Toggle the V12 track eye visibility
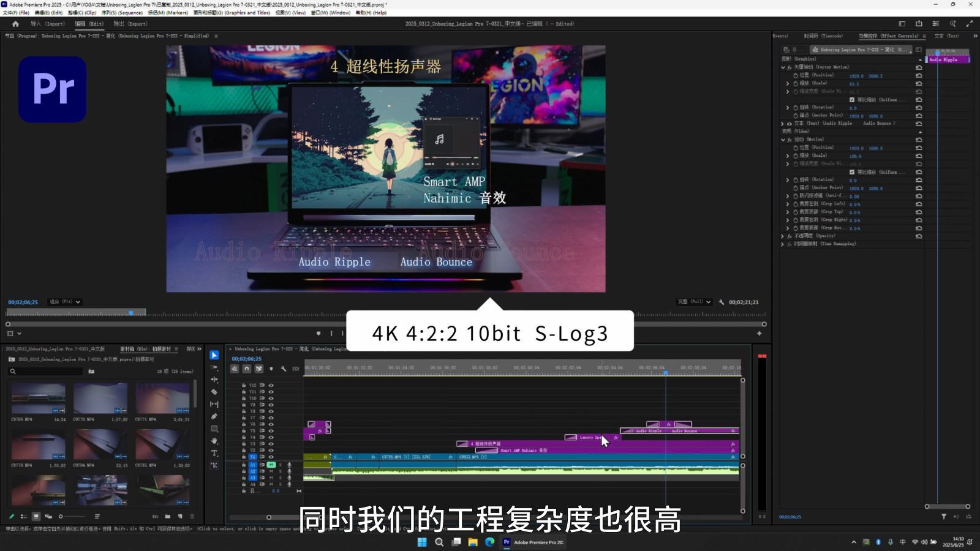Screen dimensions: 980x551 point(271,386)
